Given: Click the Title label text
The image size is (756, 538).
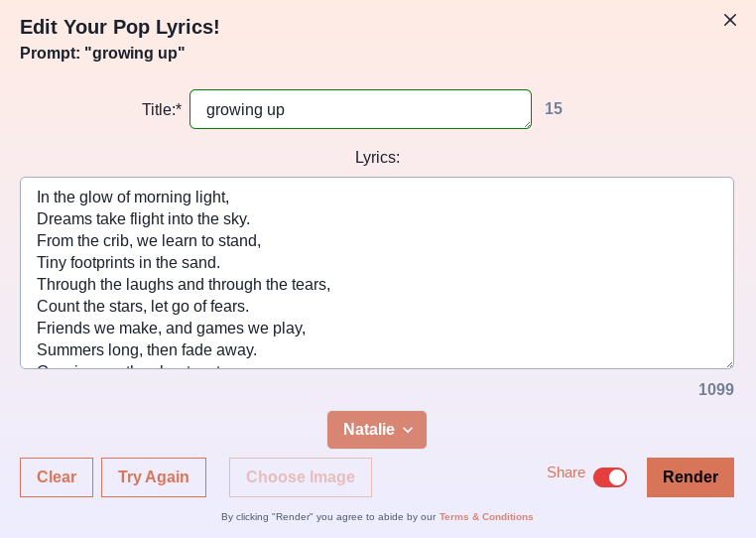Looking at the screenshot, I should tap(161, 110).
